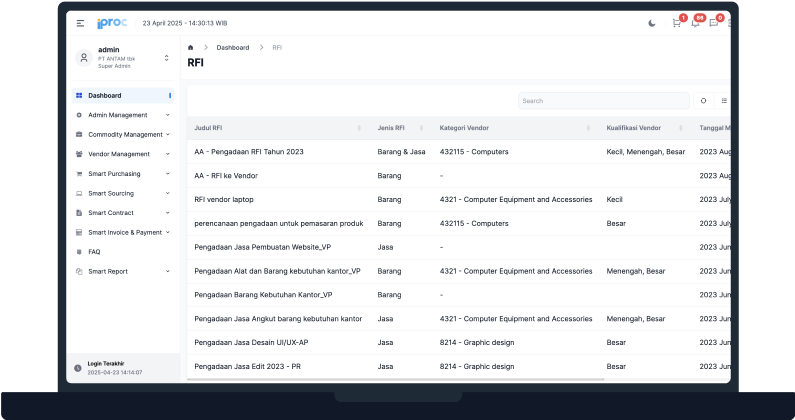Viewport: 795px width, 420px height.
Task: Open Smart Contract menu item
Action: pyautogui.click(x=123, y=213)
